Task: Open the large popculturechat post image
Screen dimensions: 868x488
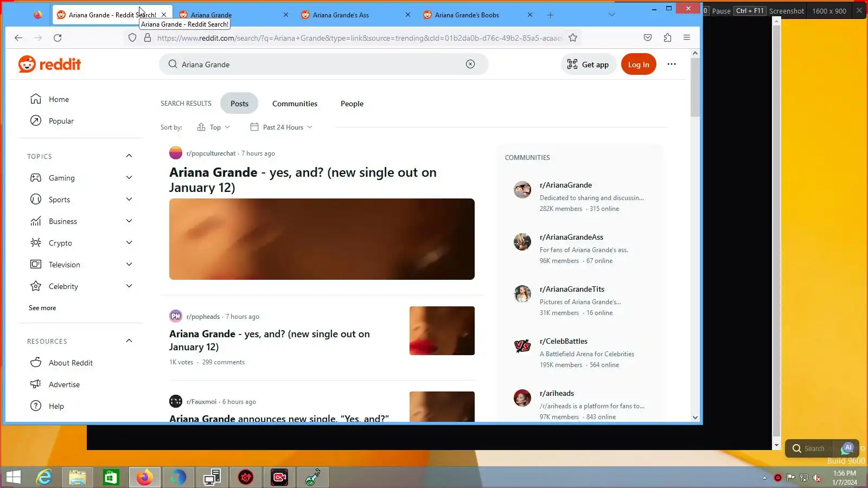Action: pyautogui.click(x=322, y=239)
